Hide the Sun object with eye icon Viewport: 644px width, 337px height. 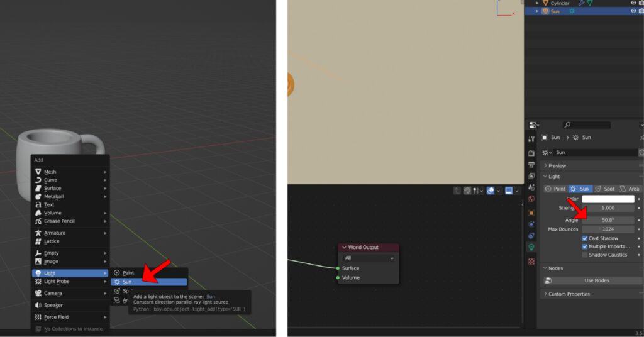coord(633,11)
